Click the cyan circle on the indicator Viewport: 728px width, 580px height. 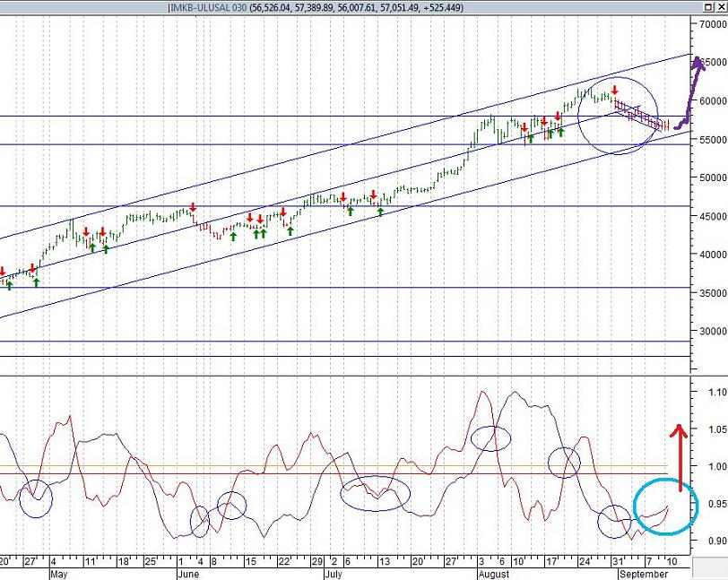click(x=664, y=506)
